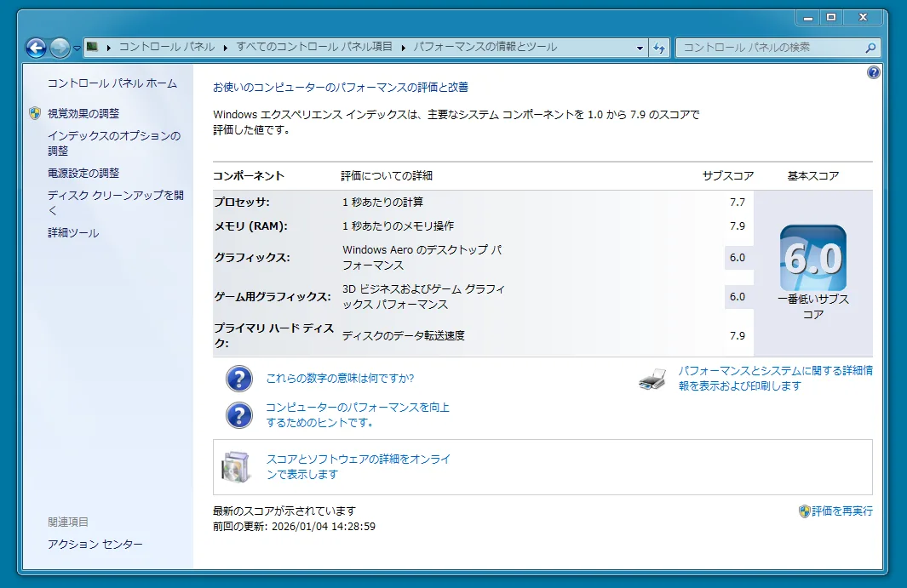This screenshot has height=588, width=907.
Task: Click the question icon beside パフォーマンス向上のヒント
Action: pyautogui.click(x=239, y=415)
